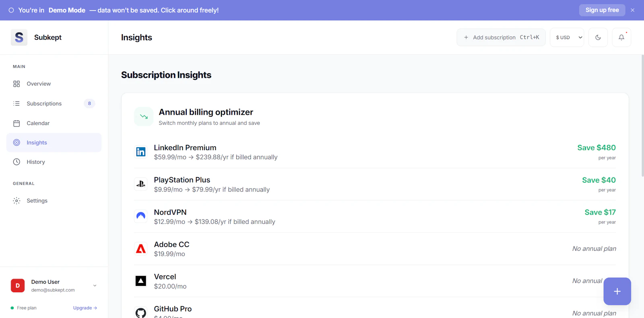The image size is (644, 318).
Task: Click Add subscription button
Action: [x=501, y=37]
